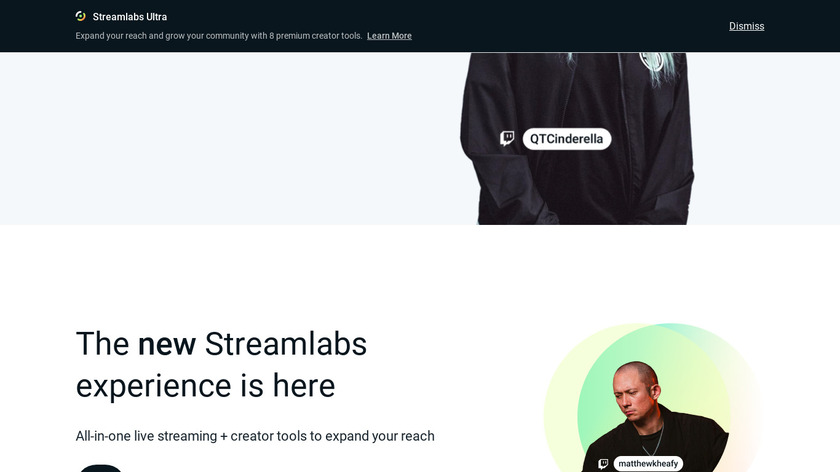This screenshot has width=840, height=472.
Task: Click the QTCinderella streamer photo
Action: pyautogui.click(x=577, y=138)
